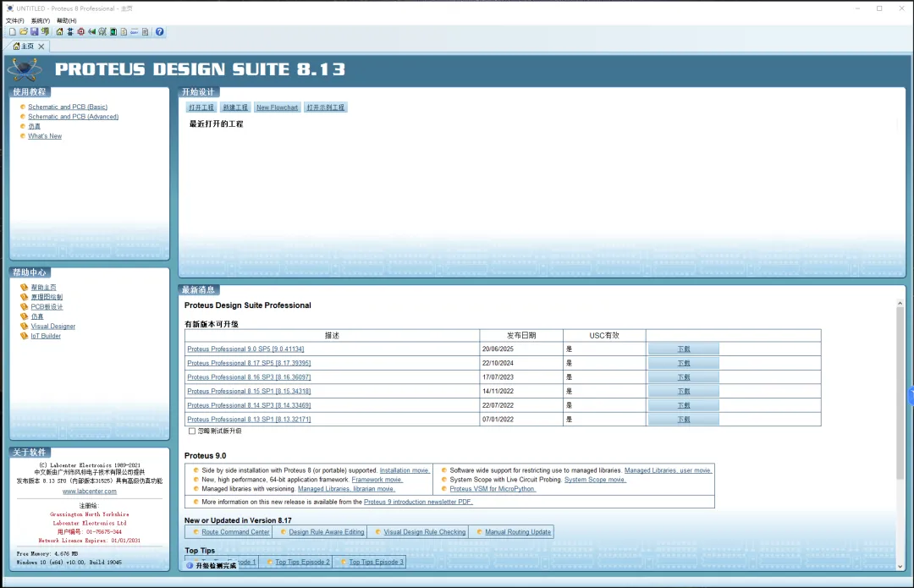
Task: Click the Home Page toolbar icon
Action: (x=59, y=31)
